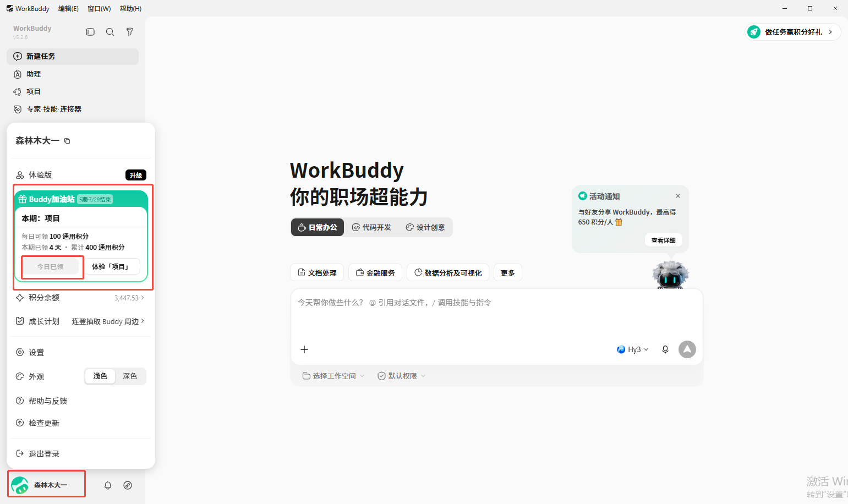Select 检查更新 in the user menu
The height and width of the screenshot is (504, 848).
(80, 423)
